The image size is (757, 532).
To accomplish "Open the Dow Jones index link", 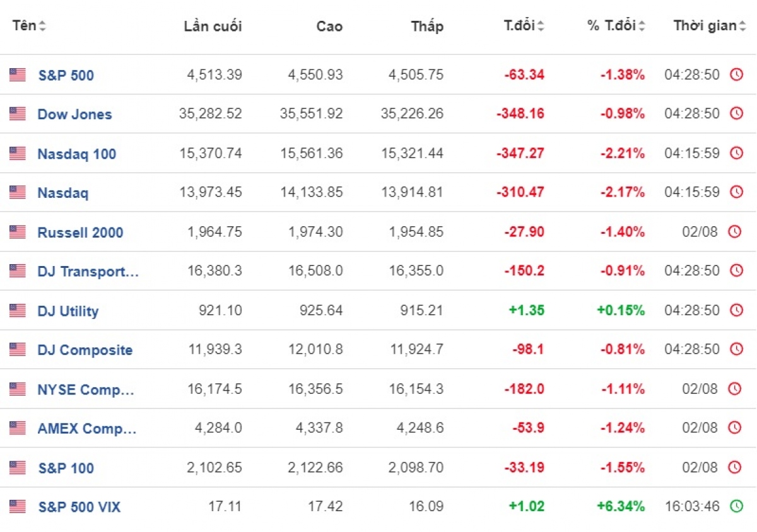I will [74, 114].
